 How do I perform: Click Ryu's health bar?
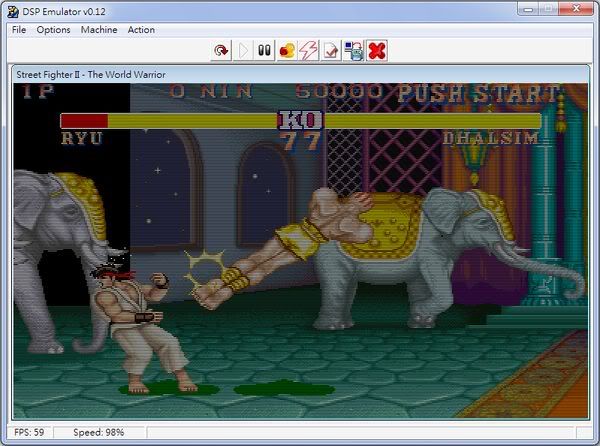coord(169,121)
